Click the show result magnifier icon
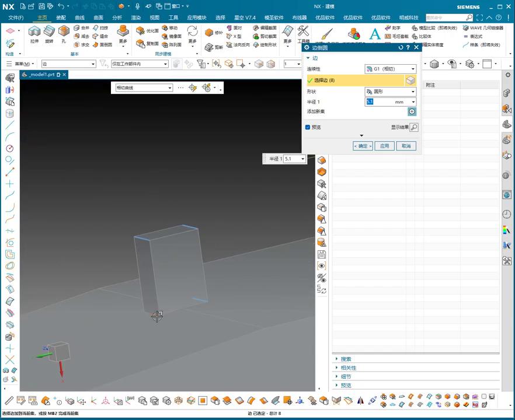This screenshot has width=515, height=420. 414,127
